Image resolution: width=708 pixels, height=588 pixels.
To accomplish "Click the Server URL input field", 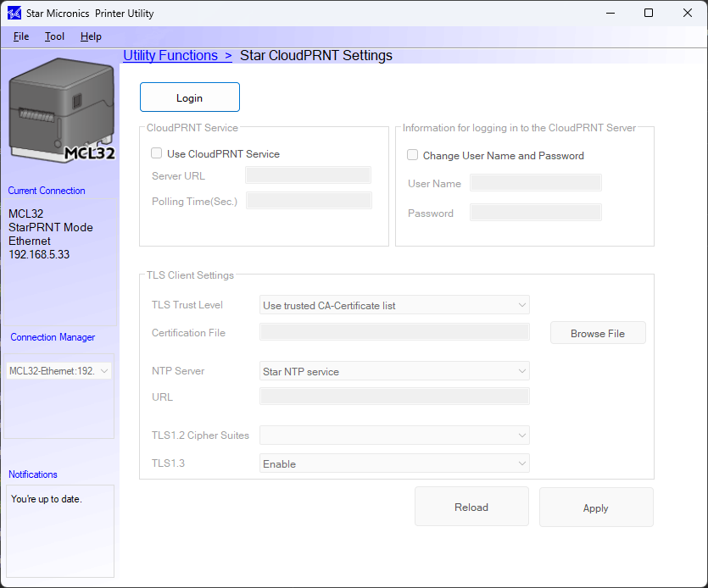I will 309,175.
